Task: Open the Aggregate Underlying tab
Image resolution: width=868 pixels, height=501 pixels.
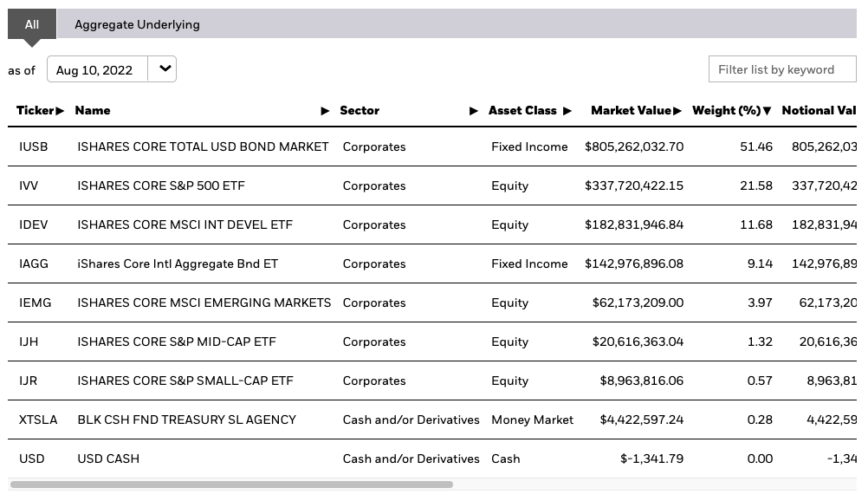Action: point(137,24)
